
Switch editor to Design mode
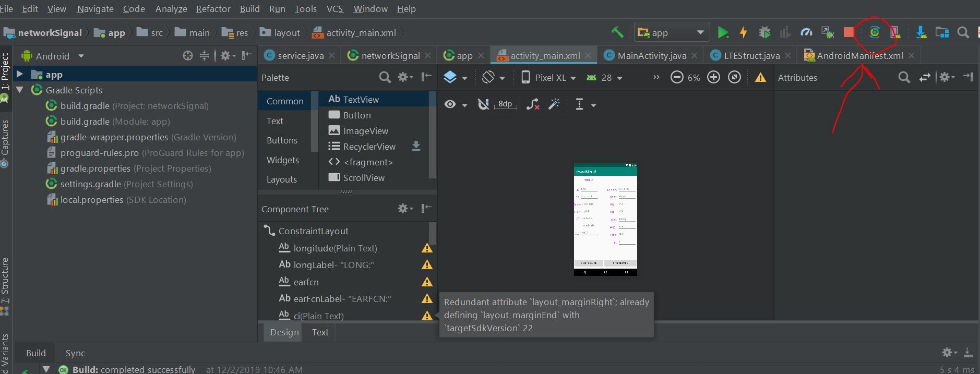pyautogui.click(x=284, y=332)
